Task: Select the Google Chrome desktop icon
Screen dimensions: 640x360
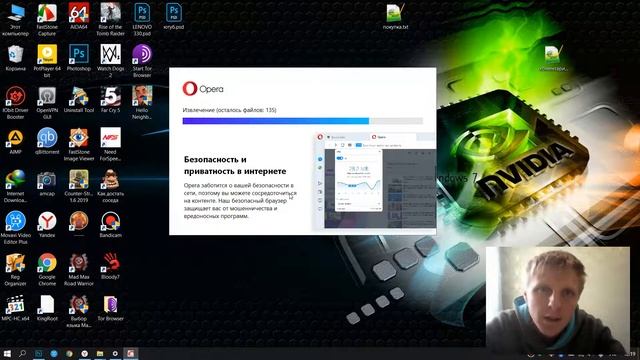Action: 47,269
